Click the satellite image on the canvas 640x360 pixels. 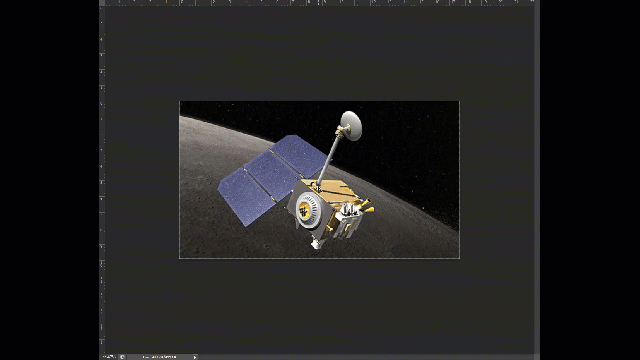pos(319,180)
